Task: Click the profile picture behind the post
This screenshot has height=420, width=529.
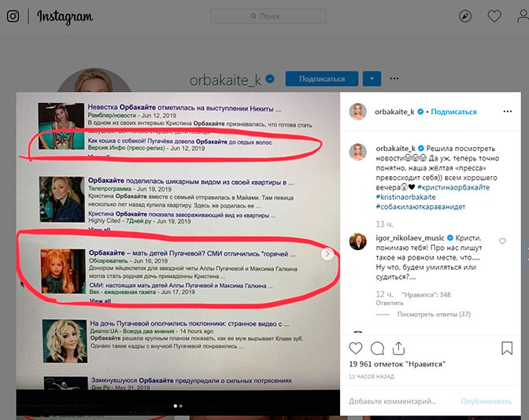Action: point(94,80)
